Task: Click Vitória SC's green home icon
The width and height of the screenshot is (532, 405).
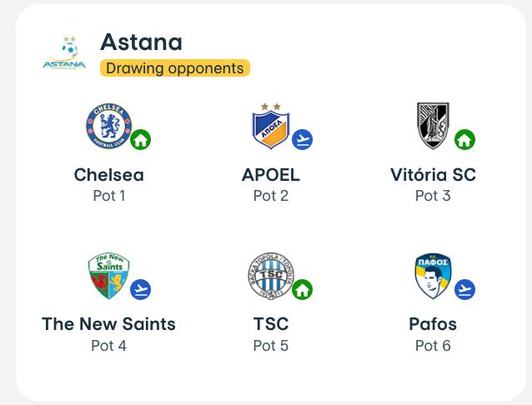Action: pos(464,139)
